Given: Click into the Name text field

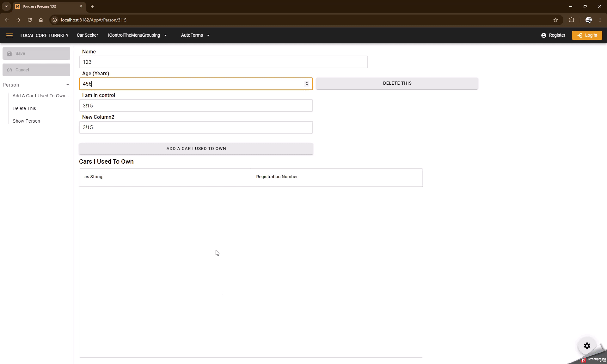Looking at the screenshot, I should [x=223, y=62].
